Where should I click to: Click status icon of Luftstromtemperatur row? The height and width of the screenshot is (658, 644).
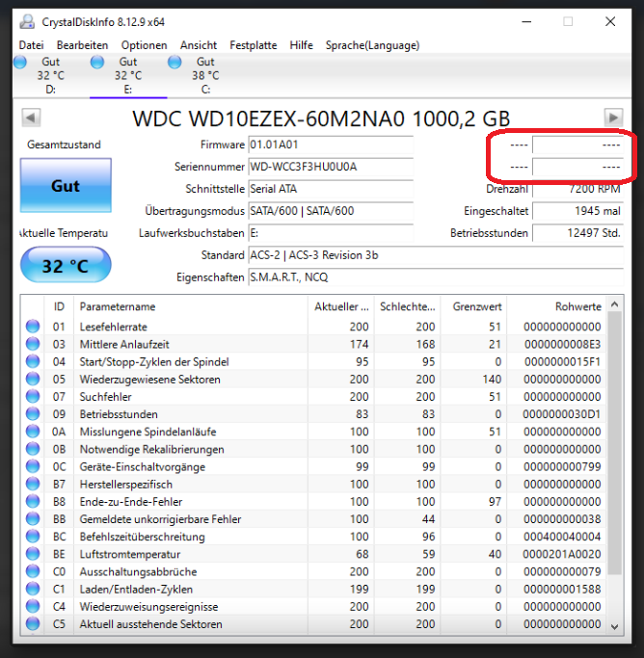(33, 554)
